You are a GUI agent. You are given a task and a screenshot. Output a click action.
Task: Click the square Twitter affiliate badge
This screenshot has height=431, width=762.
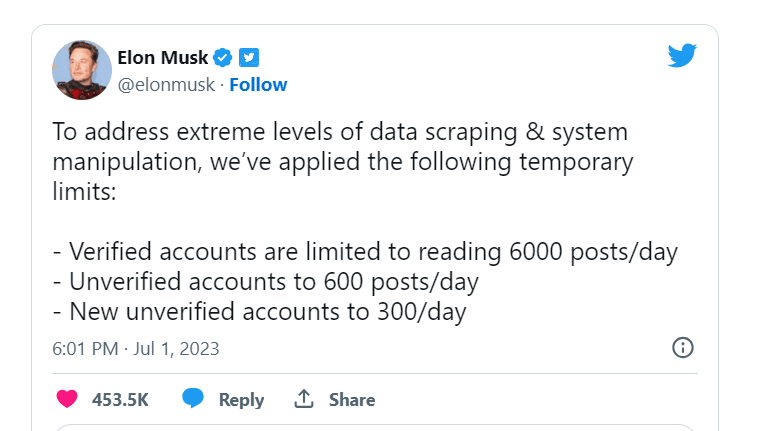(x=249, y=58)
